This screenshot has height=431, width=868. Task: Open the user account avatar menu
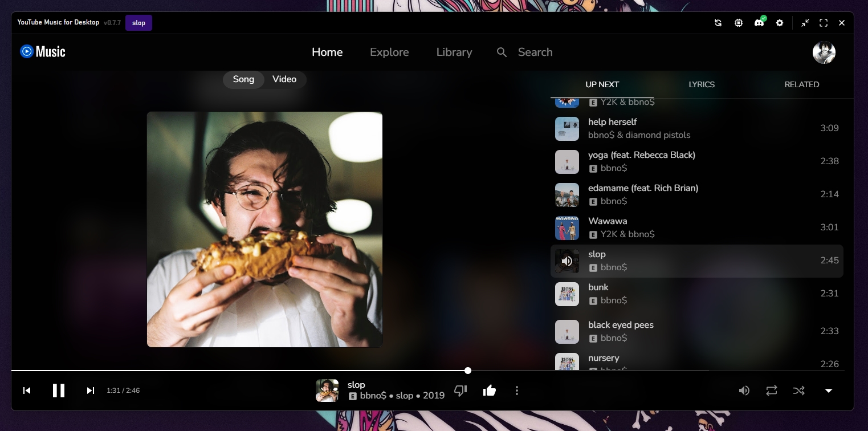[824, 52]
